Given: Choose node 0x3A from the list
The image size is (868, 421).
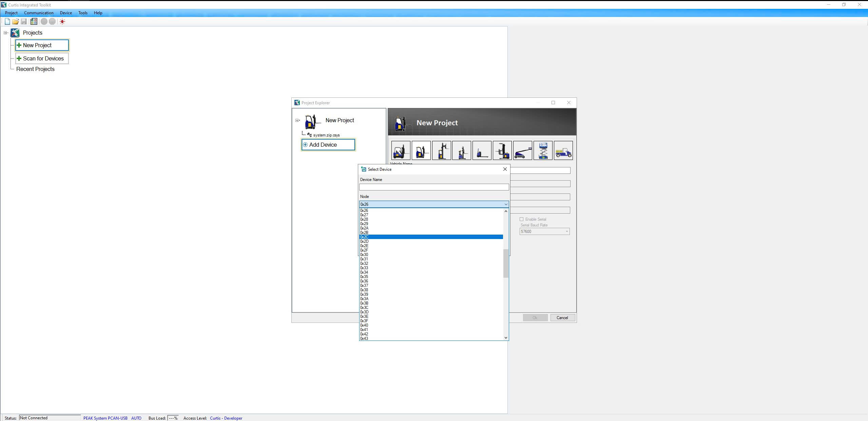Looking at the screenshot, I should click(431, 299).
